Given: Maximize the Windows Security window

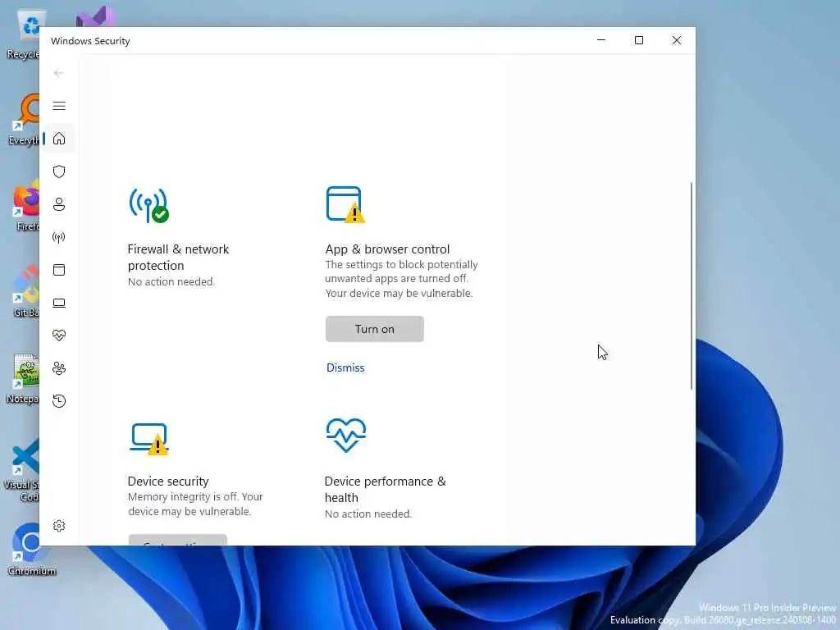Looking at the screenshot, I should click(638, 40).
